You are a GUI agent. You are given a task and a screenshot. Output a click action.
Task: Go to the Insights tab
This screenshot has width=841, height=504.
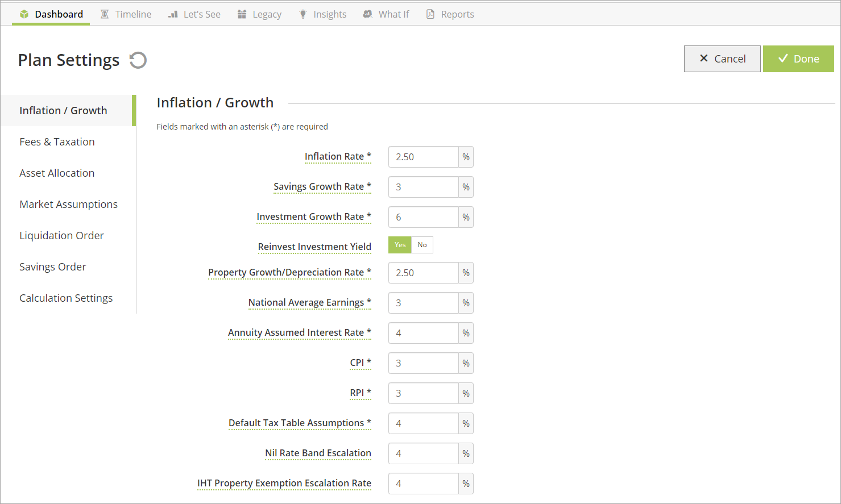[x=323, y=14]
